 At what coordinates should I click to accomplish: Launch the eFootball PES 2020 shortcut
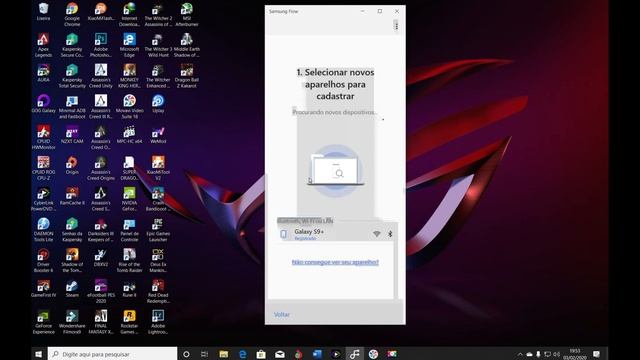click(x=101, y=291)
